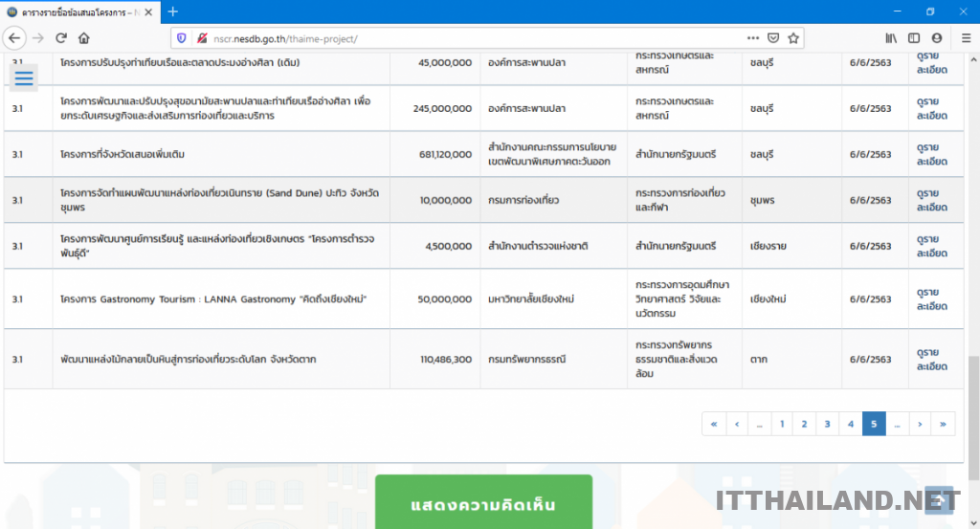Click the Gastronomy Tourism LANNA project name
This screenshot has height=529, width=980.
click(213, 299)
